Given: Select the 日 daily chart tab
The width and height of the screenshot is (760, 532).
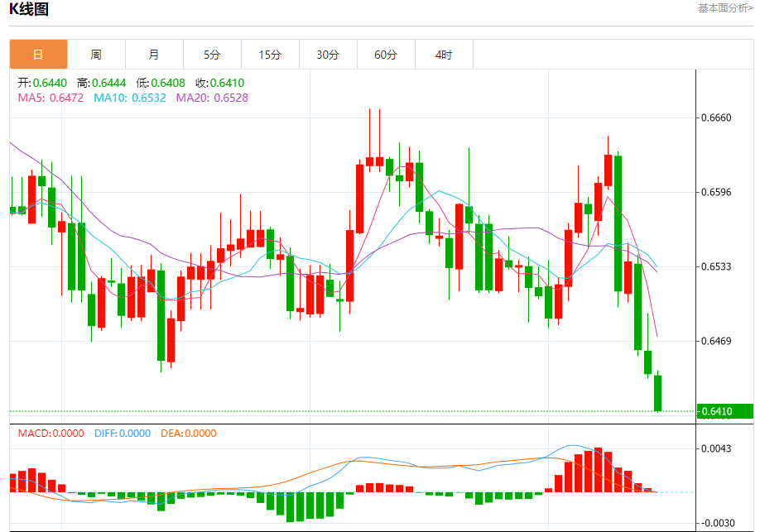Looking at the screenshot, I should [38, 55].
